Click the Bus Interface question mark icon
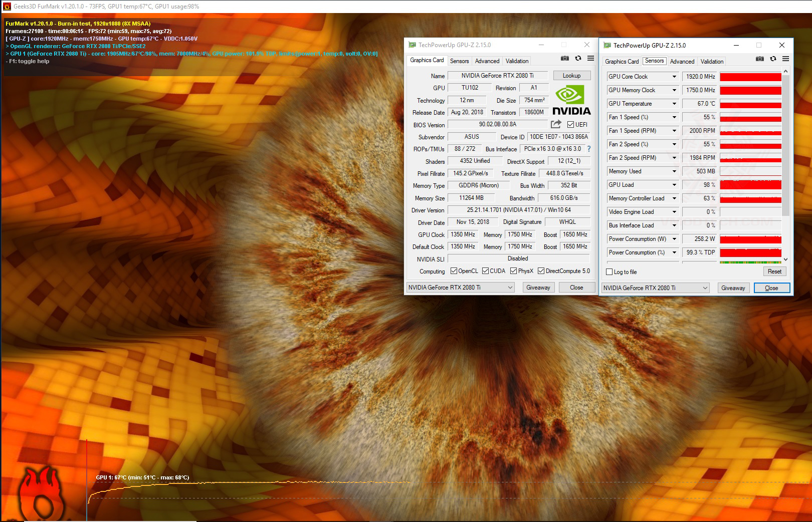Viewport: 812px width, 522px height. point(589,149)
